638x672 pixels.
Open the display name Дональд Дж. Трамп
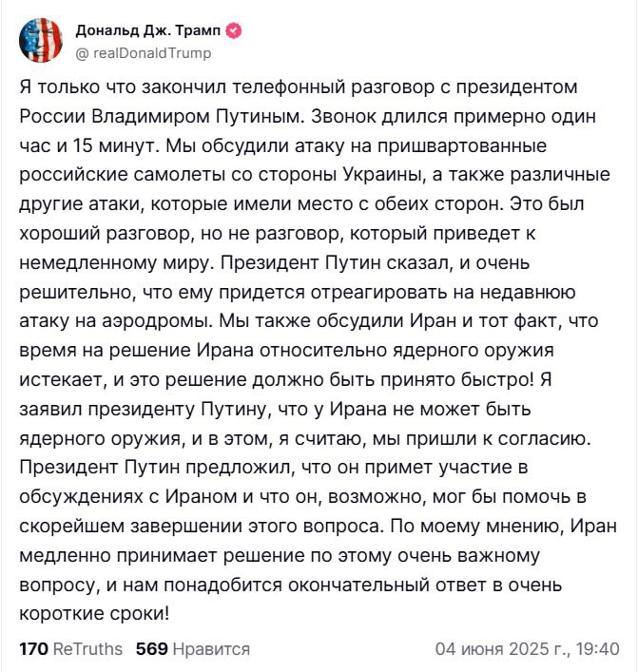tap(148, 30)
